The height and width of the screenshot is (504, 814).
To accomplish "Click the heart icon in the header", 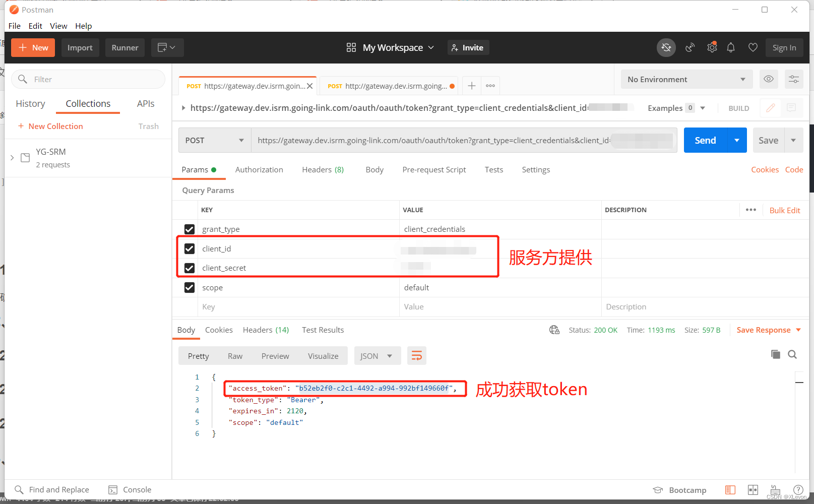I will click(x=753, y=47).
